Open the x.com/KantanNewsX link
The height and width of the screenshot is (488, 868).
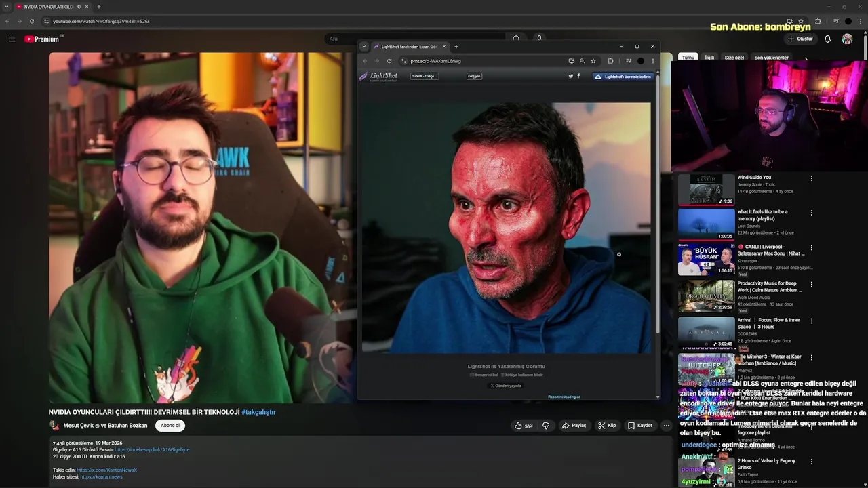click(x=106, y=470)
